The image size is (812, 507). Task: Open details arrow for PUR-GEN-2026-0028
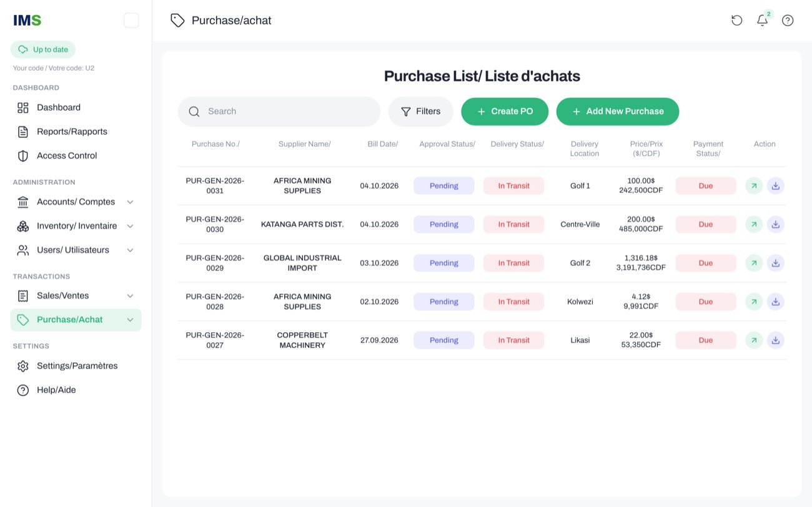click(x=754, y=302)
